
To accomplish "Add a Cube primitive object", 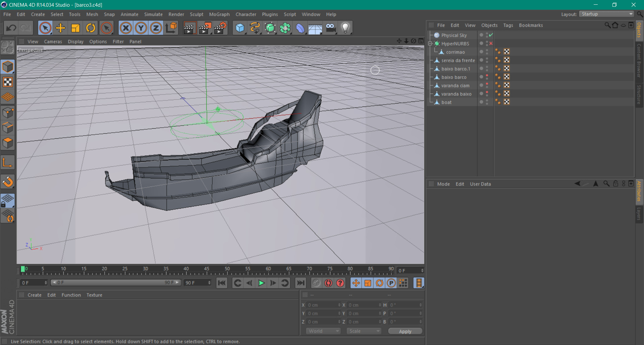I will [240, 28].
